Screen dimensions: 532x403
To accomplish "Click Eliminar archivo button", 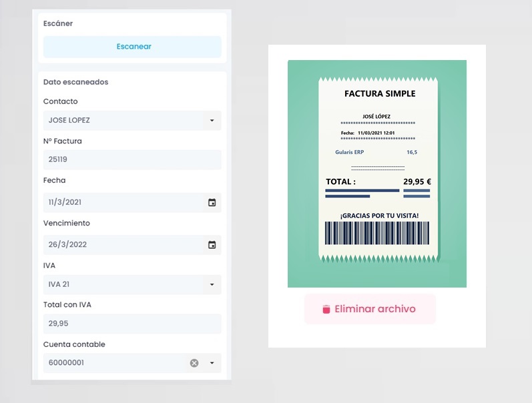I will click(370, 309).
